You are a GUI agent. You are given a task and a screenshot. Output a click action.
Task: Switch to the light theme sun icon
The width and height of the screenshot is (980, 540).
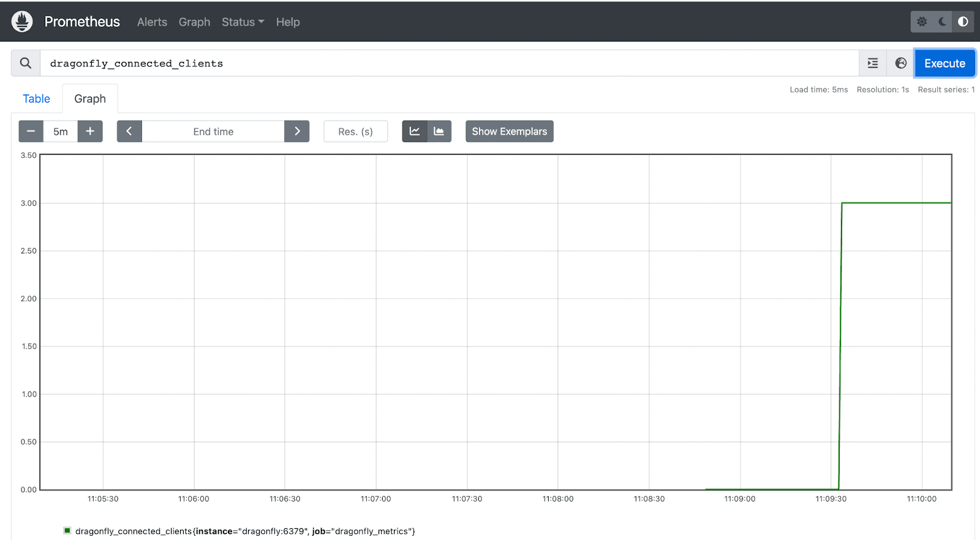pos(922,21)
